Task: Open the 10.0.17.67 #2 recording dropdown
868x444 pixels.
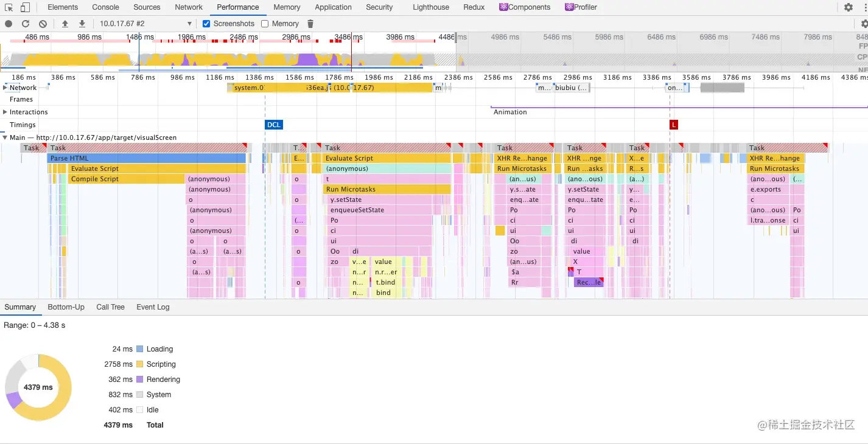Action: click(145, 24)
